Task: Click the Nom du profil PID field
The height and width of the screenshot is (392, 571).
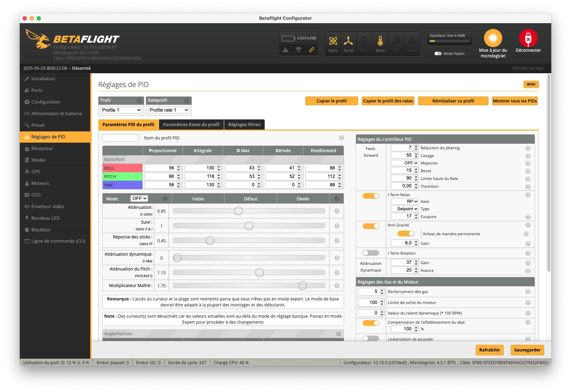Action: pyautogui.click(x=121, y=138)
